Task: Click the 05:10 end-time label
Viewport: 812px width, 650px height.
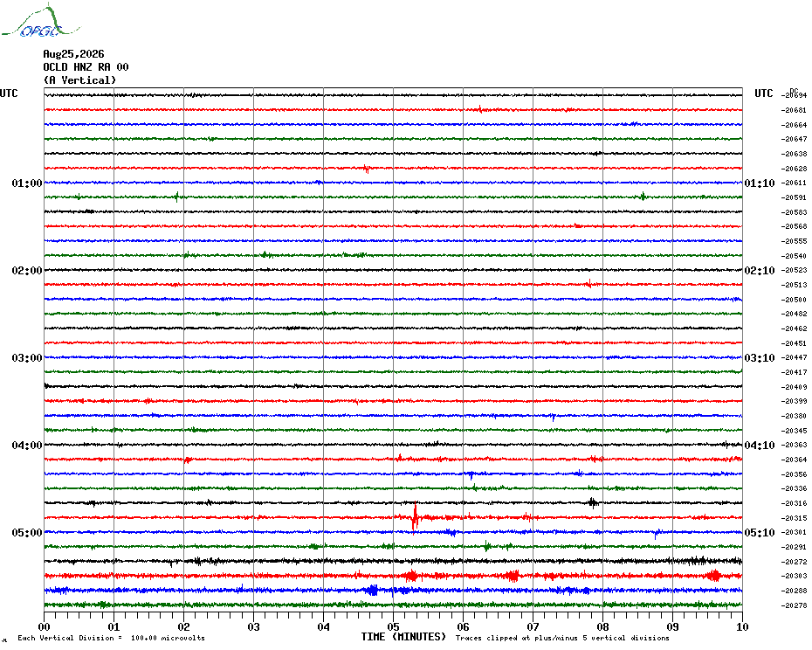Action: 760,533
